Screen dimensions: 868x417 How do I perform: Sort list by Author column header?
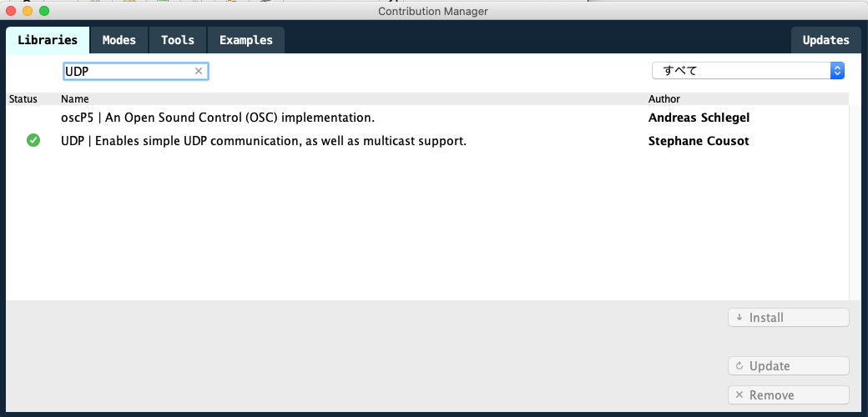coord(664,99)
